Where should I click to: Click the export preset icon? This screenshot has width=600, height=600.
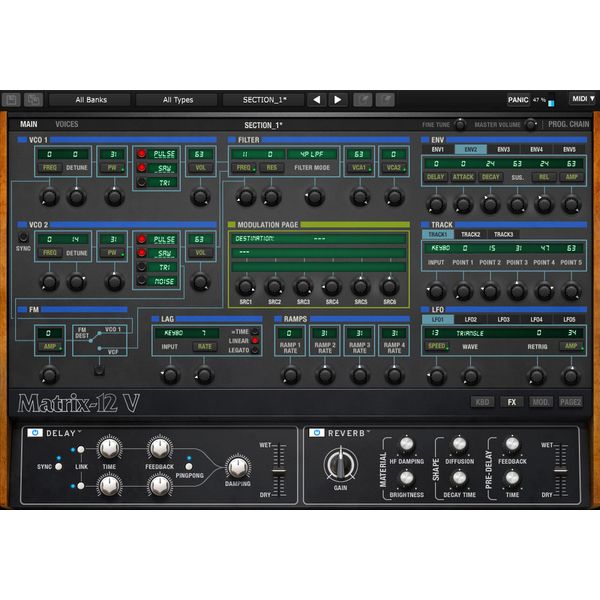385,100
